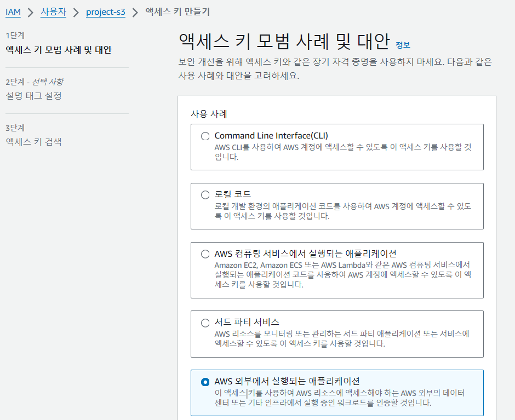Select the 로컬 코드 radio button
The height and width of the screenshot is (420, 515).
coord(205,195)
